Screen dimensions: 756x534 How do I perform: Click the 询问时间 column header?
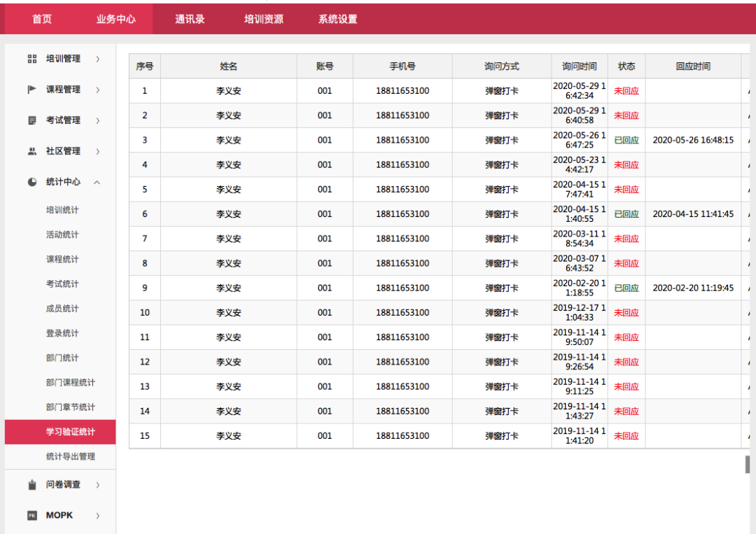579,66
